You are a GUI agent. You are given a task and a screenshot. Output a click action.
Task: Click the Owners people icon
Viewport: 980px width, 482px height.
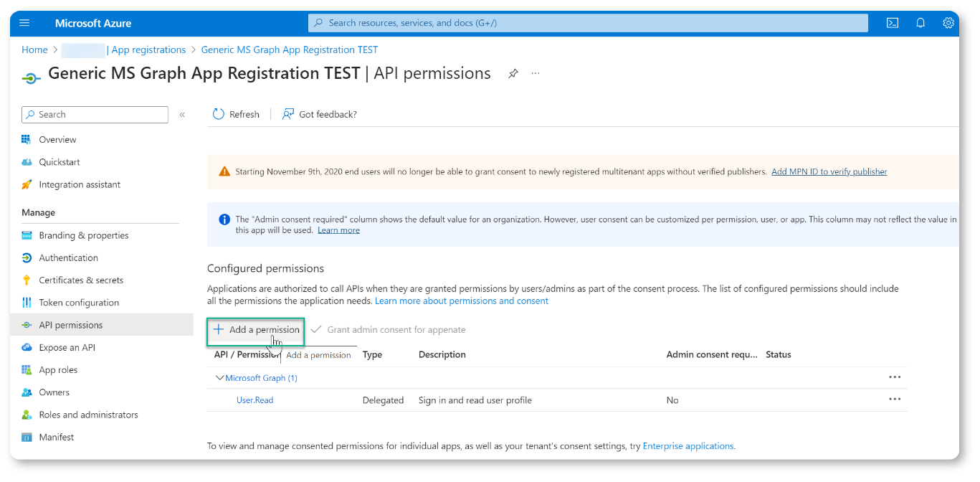click(27, 392)
